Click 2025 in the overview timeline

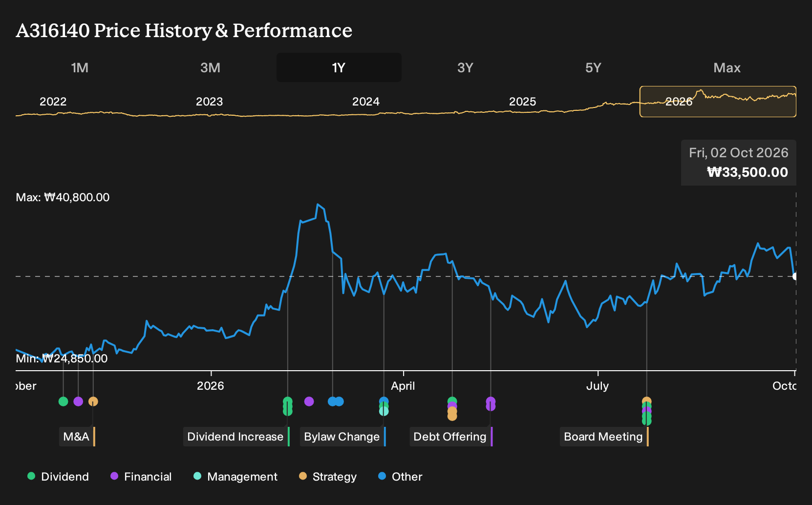click(x=522, y=102)
